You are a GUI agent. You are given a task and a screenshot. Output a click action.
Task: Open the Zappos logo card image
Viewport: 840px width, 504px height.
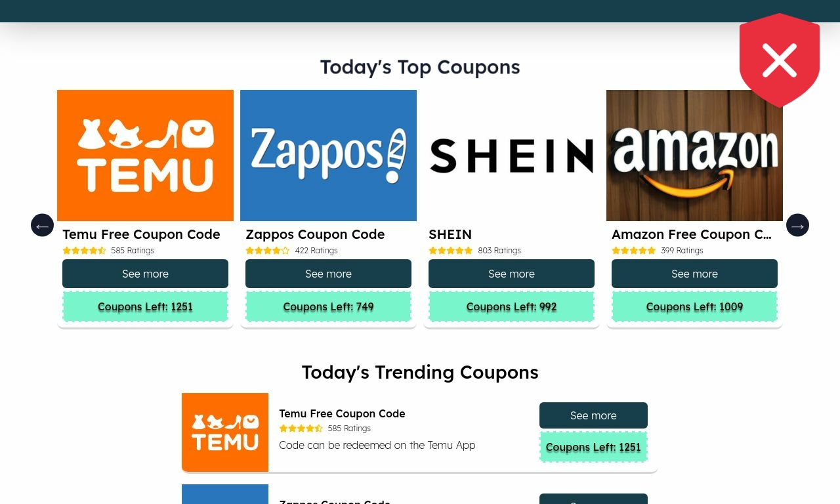[328, 156]
